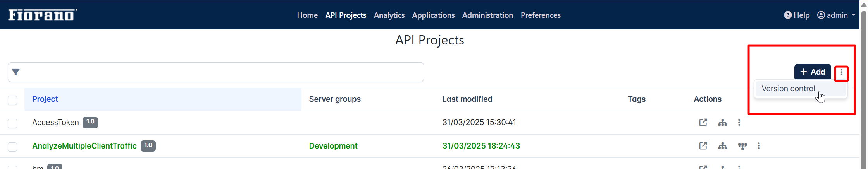Viewport: 868px width, 169px height.
Task: Open the AccessToken project name
Action: tap(55, 122)
